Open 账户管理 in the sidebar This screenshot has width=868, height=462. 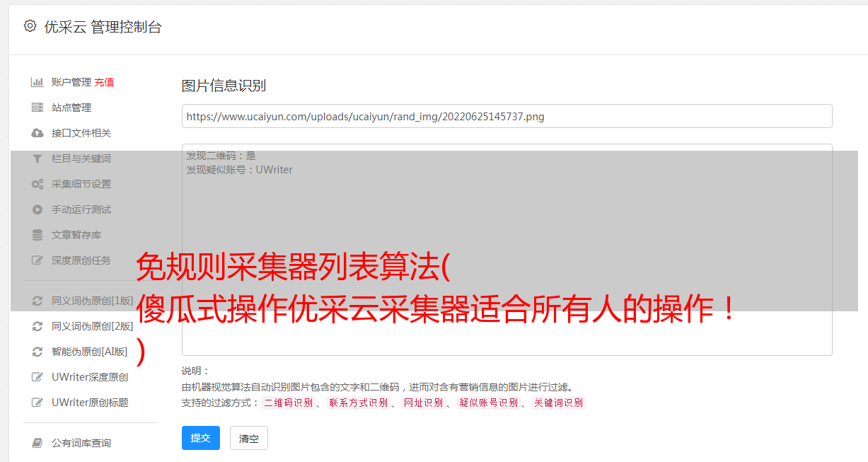click(x=71, y=82)
